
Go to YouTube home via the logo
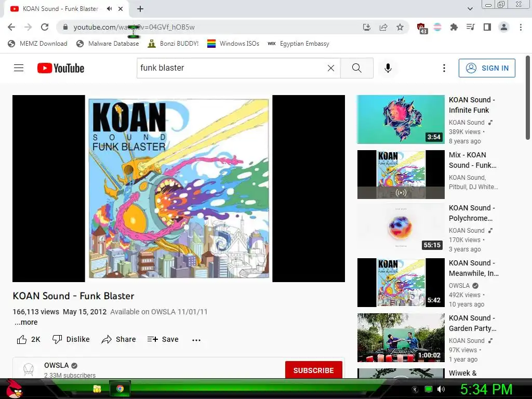click(61, 68)
